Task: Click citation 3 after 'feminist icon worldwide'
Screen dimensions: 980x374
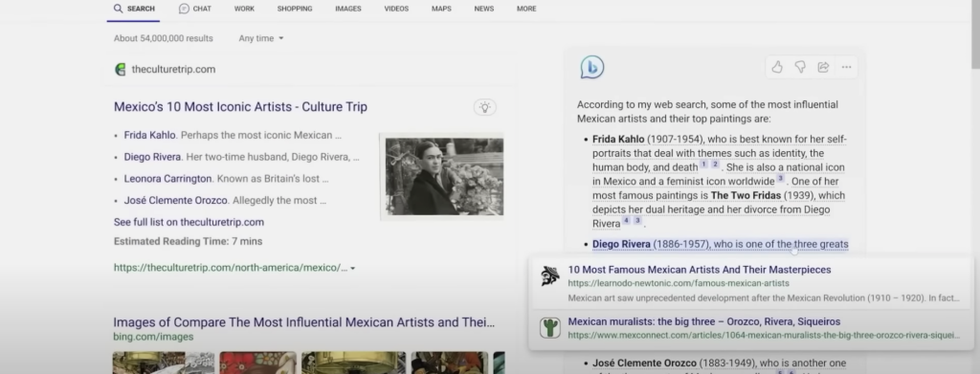Action: point(780,179)
